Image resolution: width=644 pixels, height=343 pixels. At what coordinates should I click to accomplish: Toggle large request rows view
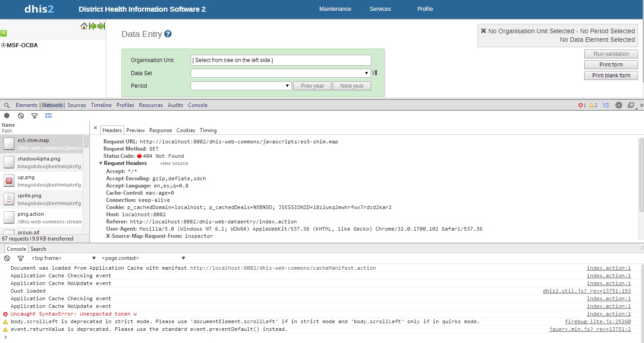coord(49,116)
